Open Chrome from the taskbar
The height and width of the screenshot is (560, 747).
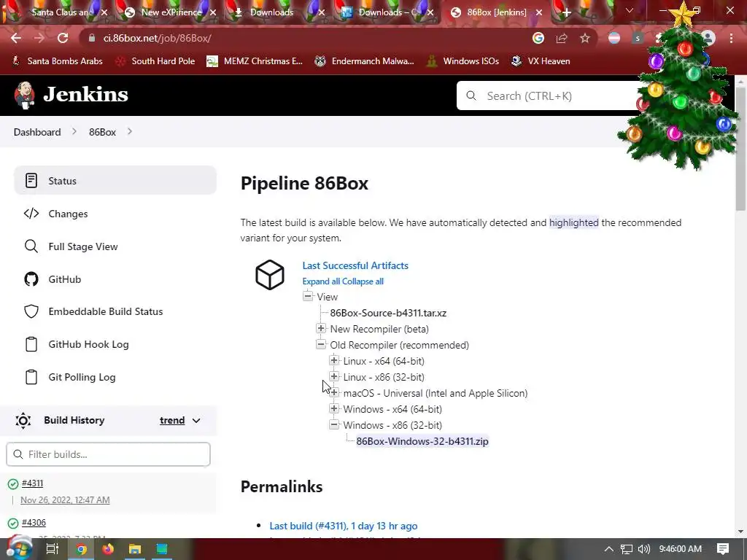[x=81, y=549]
